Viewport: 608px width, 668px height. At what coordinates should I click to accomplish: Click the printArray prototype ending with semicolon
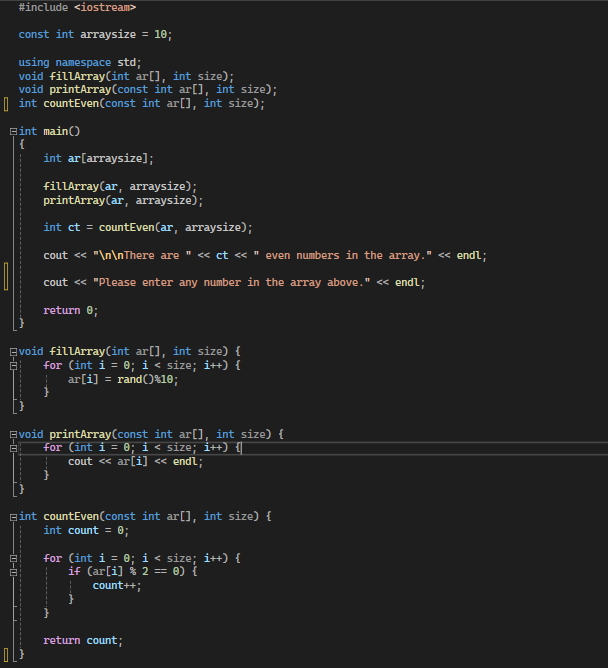(x=147, y=89)
